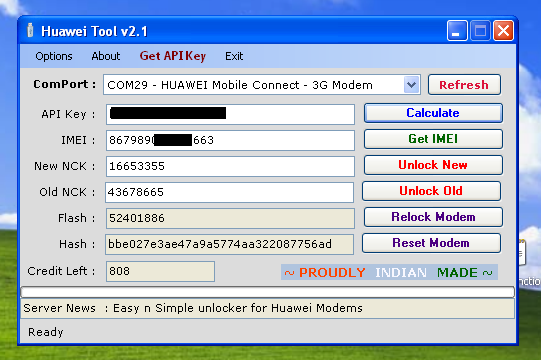Click the ComPort label
The width and height of the screenshot is (541, 360).
click(x=65, y=84)
